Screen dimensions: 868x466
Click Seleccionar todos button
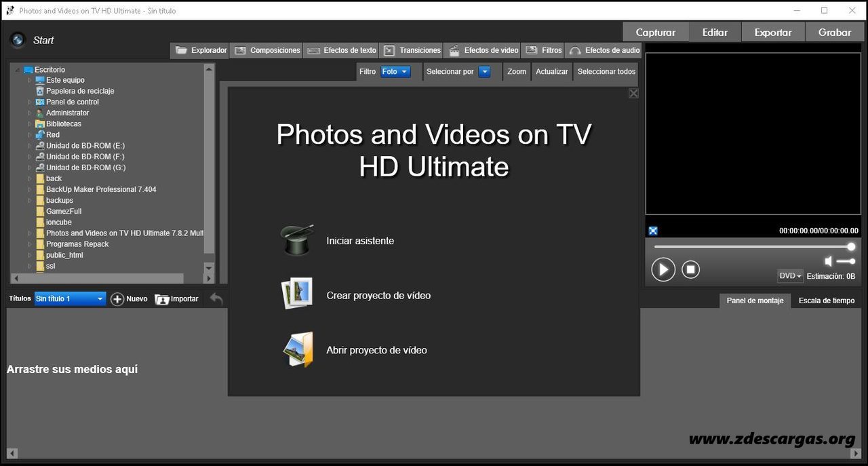(606, 71)
